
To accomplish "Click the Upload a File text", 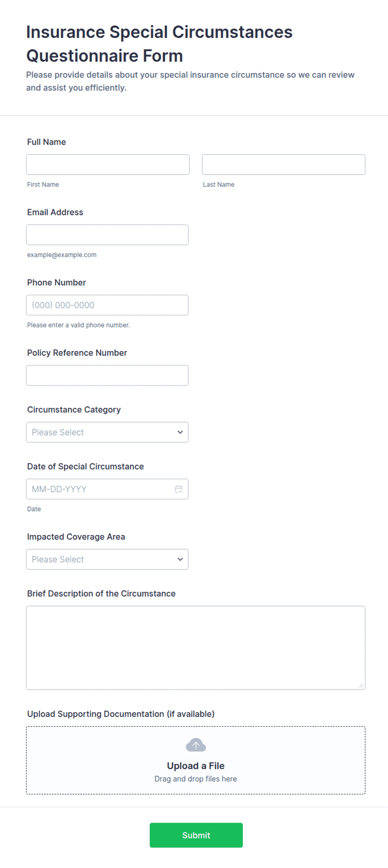I will [x=196, y=766].
